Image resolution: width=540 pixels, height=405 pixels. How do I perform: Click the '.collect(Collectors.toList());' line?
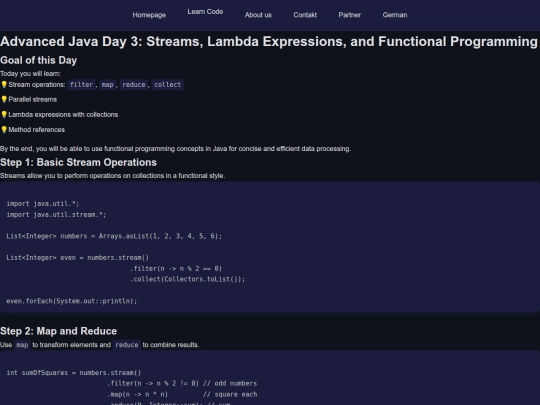(x=187, y=279)
